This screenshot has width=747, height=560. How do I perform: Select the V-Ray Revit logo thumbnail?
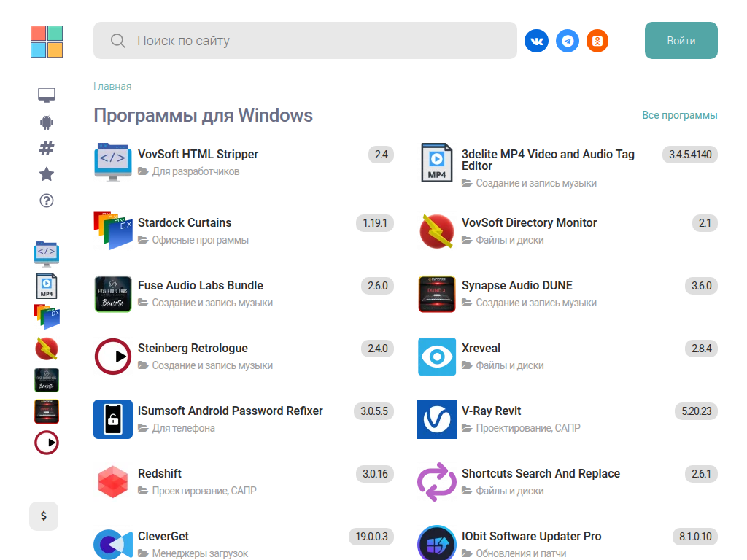(x=437, y=419)
